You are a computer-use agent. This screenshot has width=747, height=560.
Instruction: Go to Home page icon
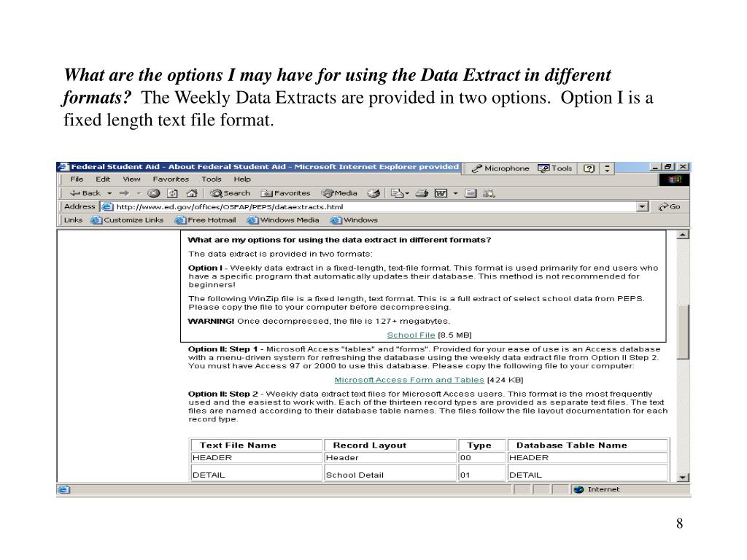click(x=192, y=193)
